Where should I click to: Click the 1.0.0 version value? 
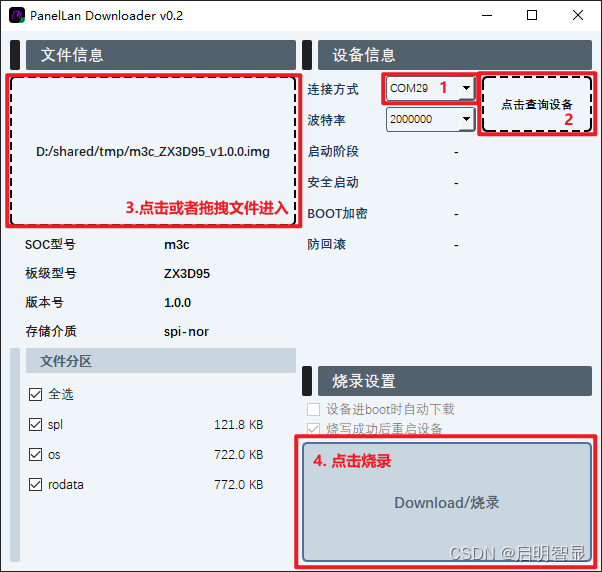(177, 303)
